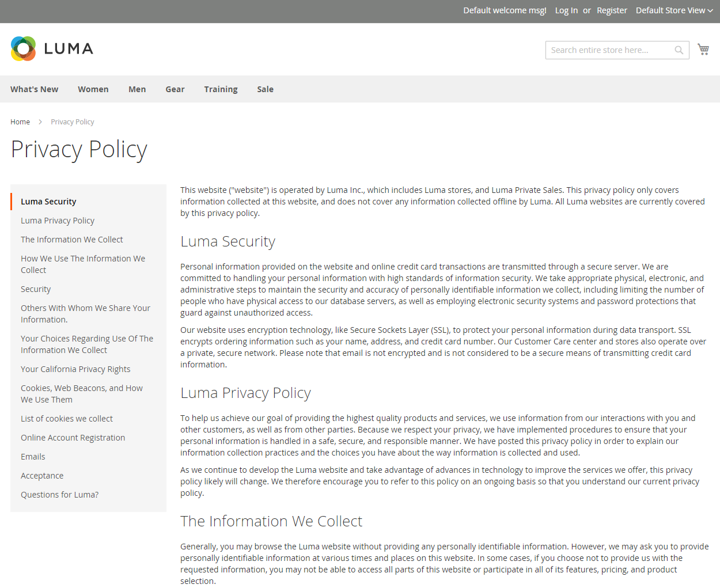Click the Log In link
The width and height of the screenshot is (720, 588).
tap(566, 10)
